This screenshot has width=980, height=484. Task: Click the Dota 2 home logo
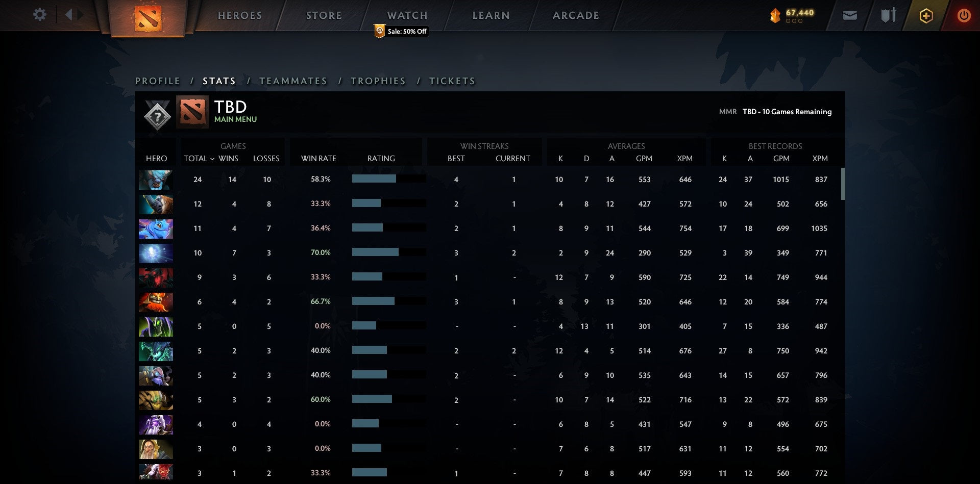coord(148,18)
